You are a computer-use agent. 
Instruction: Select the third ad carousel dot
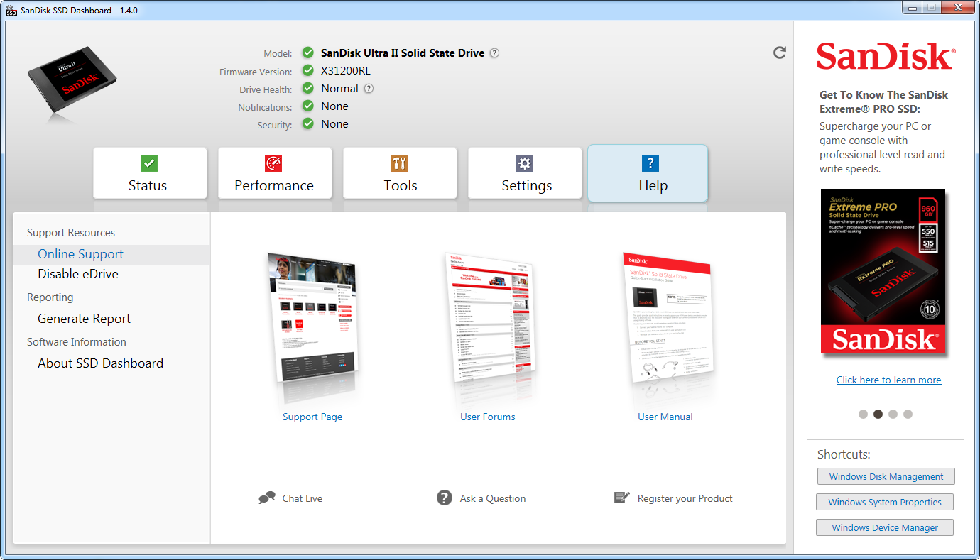(893, 414)
